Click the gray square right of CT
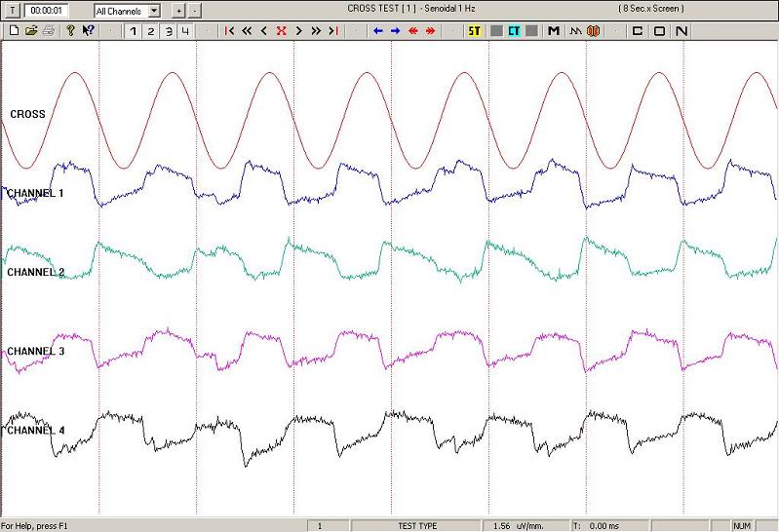The image size is (779, 532). [x=531, y=31]
